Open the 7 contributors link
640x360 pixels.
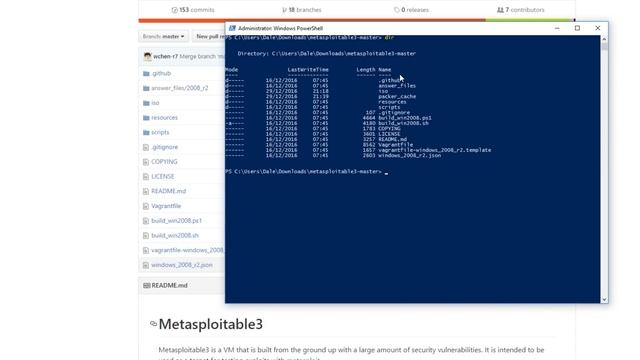tap(521, 10)
